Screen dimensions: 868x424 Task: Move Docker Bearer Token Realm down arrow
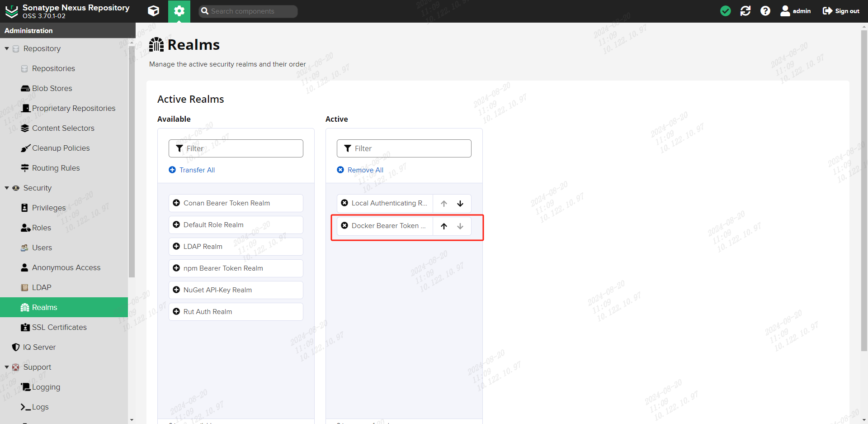(x=460, y=226)
